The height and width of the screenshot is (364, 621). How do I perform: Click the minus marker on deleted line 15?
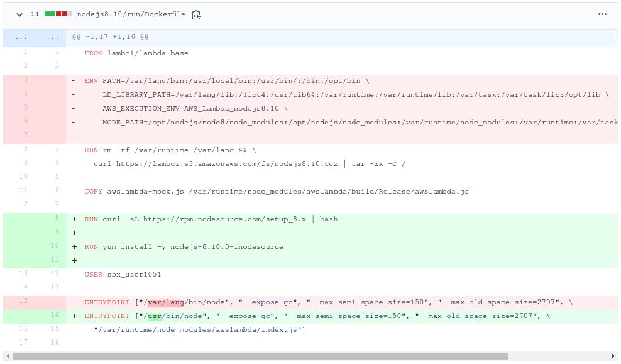tap(74, 302)
